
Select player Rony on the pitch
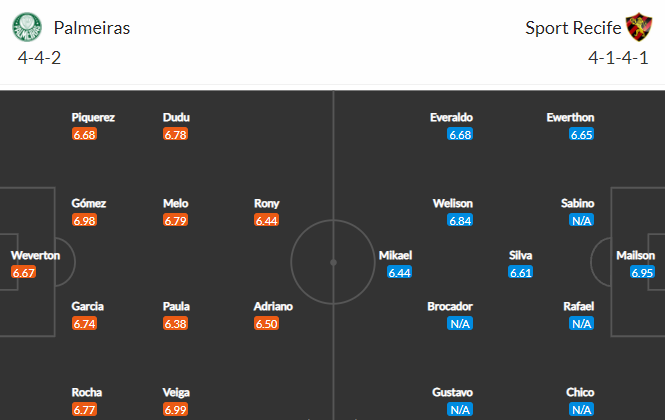click(x=266, y=204)
